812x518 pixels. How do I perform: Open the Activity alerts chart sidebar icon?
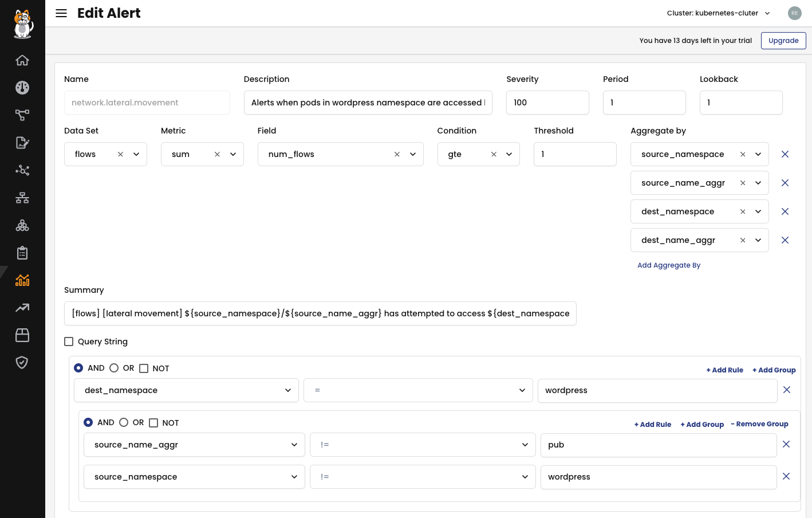(22, 280)
